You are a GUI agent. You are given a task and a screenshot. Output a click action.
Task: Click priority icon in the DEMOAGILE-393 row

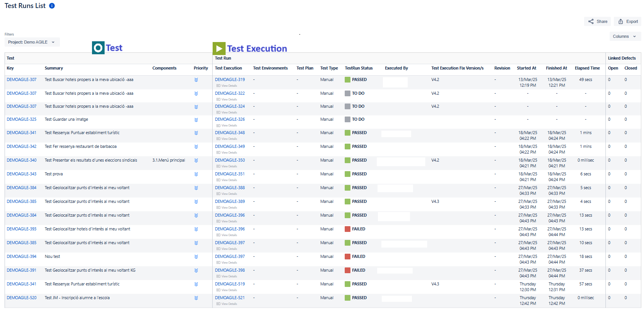196,229
